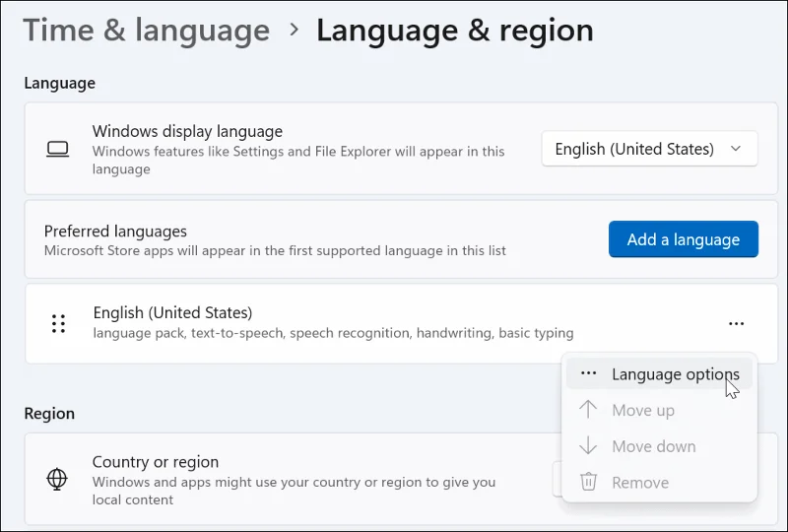
Task: Click the trash icon next to Remove
Action: 588,482
